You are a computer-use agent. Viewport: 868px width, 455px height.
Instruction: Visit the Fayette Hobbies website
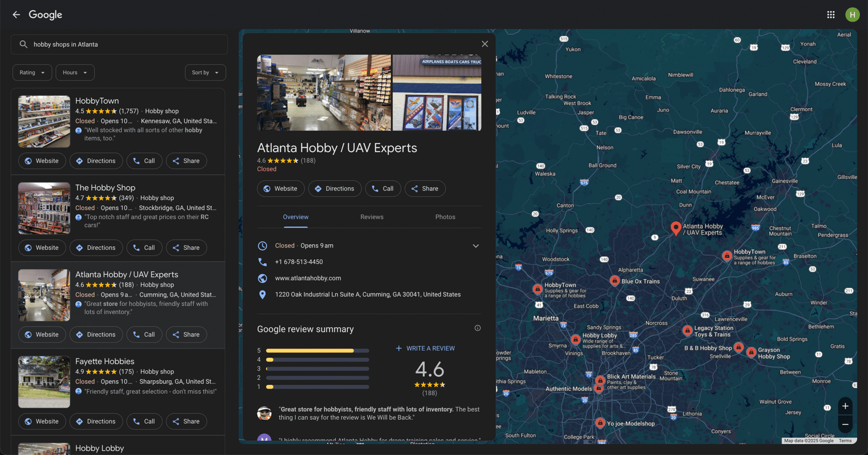42,421
